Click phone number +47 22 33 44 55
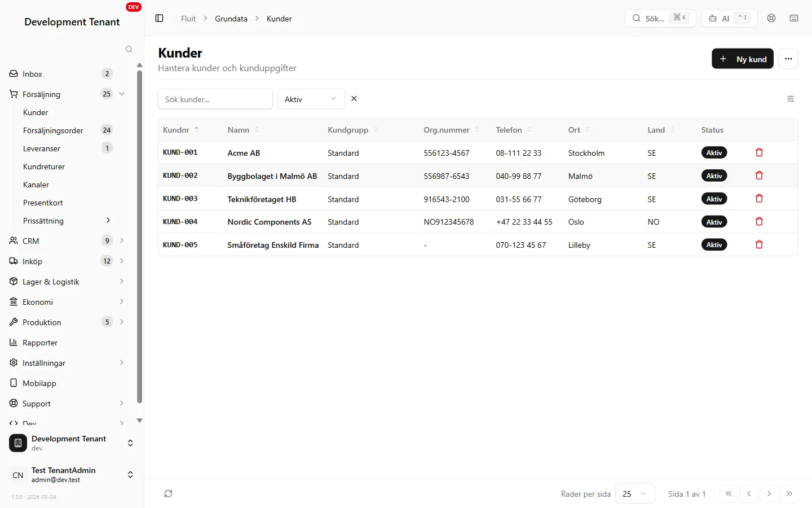This screenshot has width=812, height=508. click(524, 222)
